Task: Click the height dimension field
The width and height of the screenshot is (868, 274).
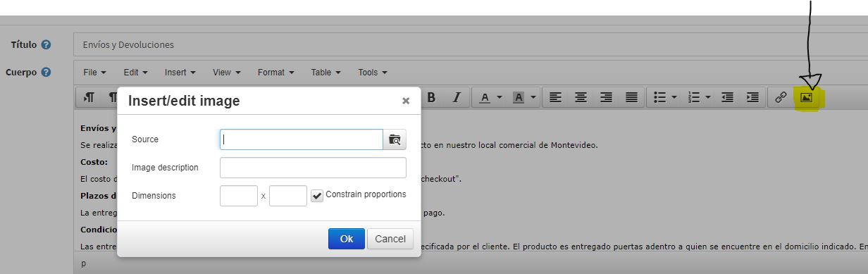Action: coord(288,196)
